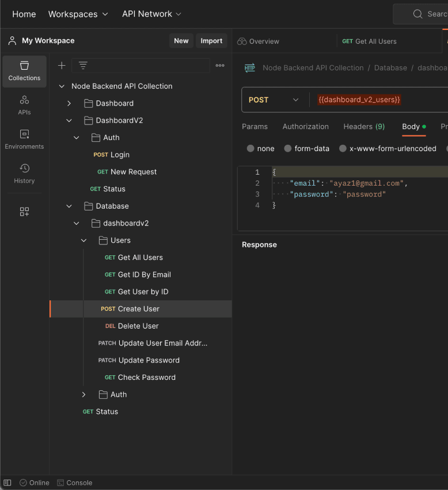Screen dimensions: 448x490
Task: Open the Workspaces dropdown menu
Action: 78,14
